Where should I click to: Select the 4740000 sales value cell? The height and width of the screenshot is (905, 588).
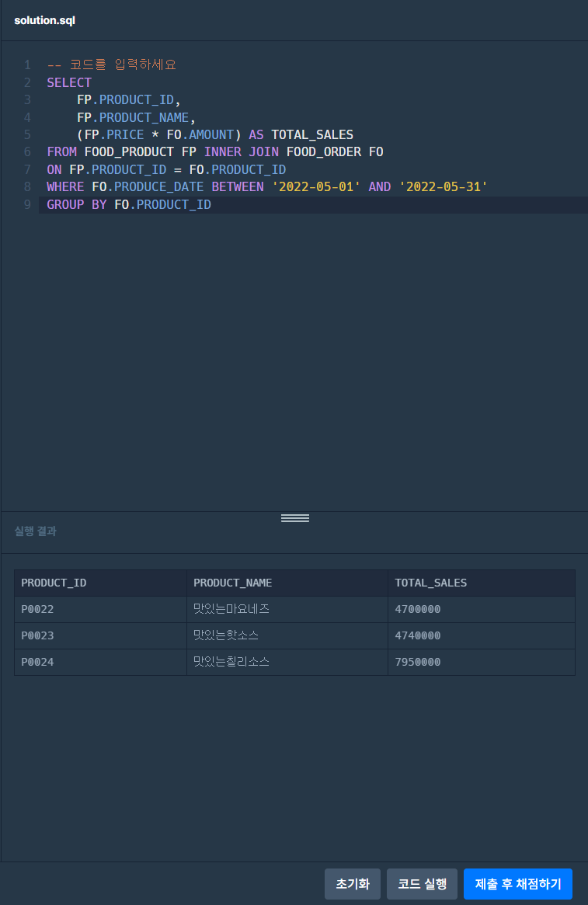point(482,635)
